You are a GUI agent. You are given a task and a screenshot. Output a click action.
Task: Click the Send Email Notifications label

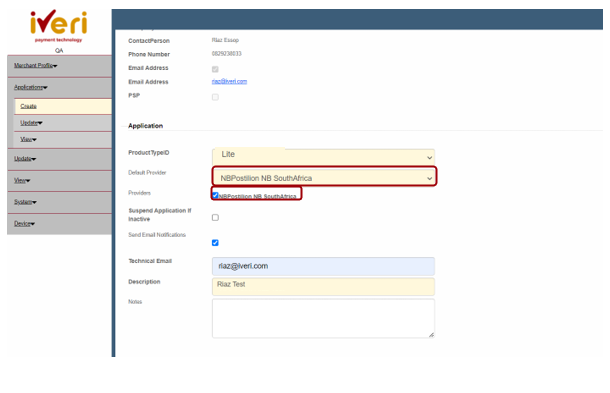click(x=157, y=235)
